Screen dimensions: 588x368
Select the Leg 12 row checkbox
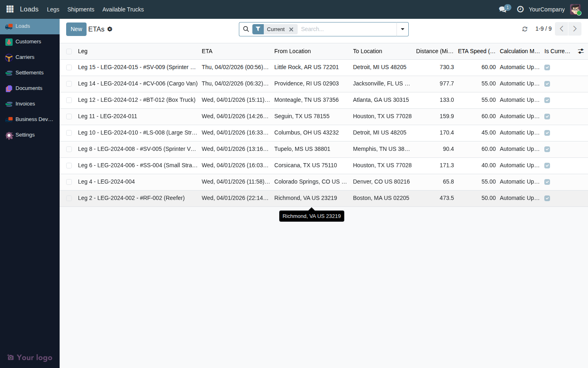69,100
